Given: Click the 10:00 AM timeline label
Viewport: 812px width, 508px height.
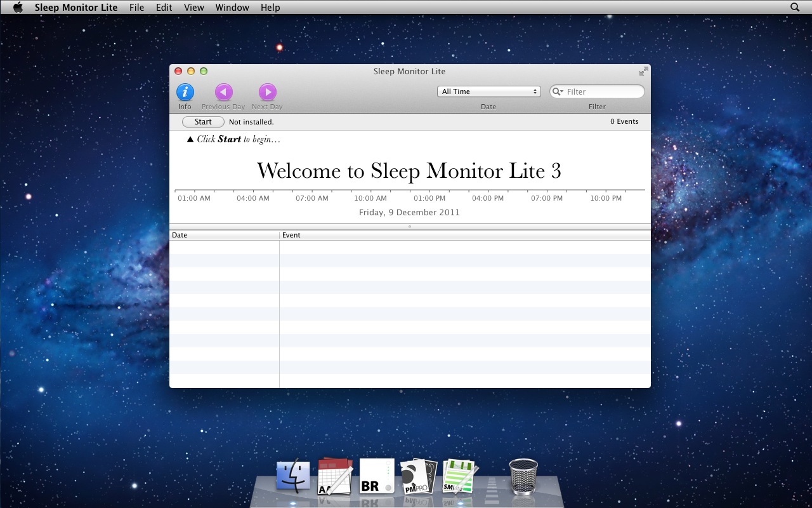Looking at the screenshot, I should [370, 198].
